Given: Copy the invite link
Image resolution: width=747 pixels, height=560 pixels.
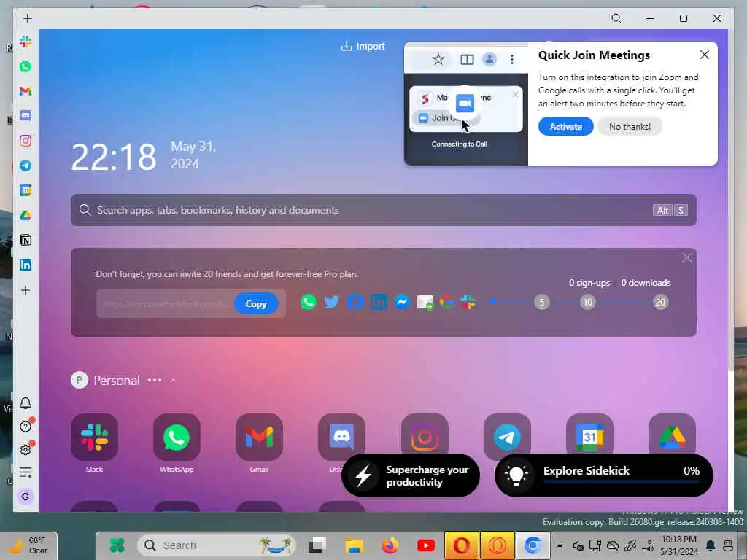Looking at the screenshot, I should (256, 304).
